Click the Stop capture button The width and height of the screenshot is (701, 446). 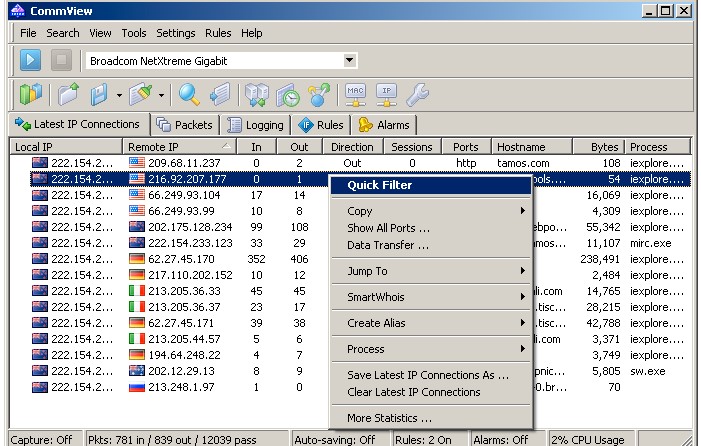pyautogui.click(x=62, y=61)
